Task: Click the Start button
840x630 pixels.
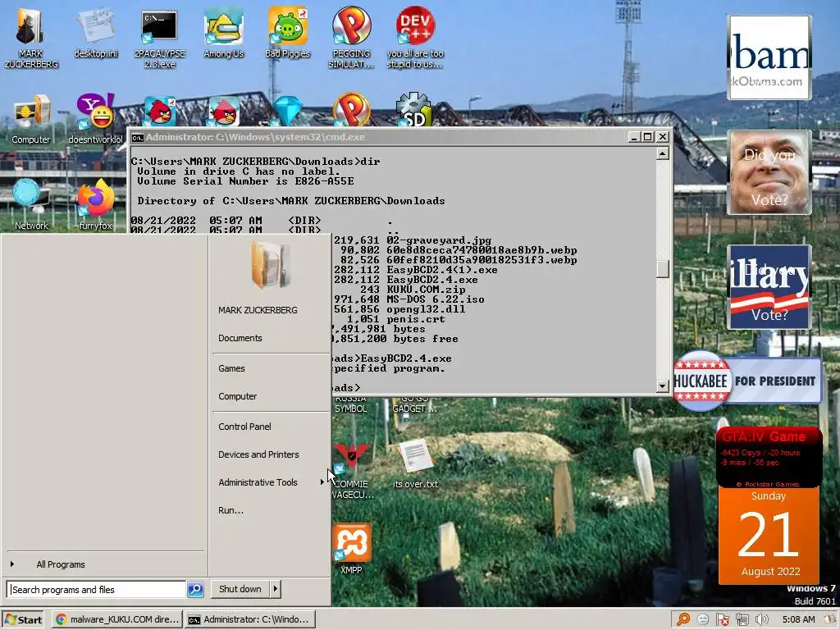Action: pos(23,619)
